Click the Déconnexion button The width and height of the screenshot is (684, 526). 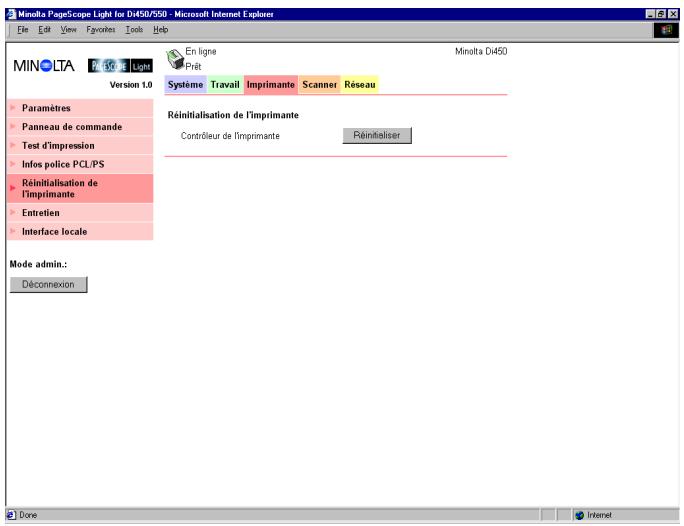[48, 284]
